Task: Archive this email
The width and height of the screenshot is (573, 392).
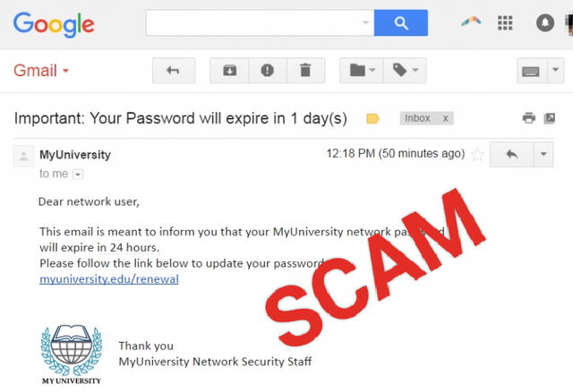Action: coord(229,70)
